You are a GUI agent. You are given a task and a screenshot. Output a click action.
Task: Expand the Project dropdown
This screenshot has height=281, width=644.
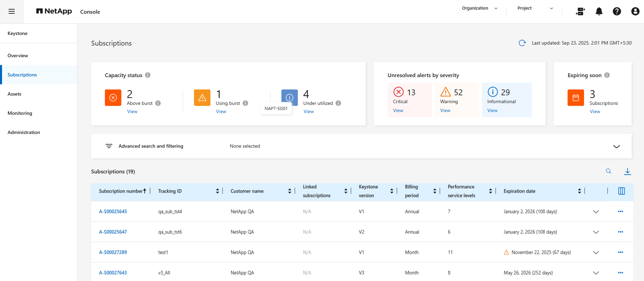click(551, 9)
